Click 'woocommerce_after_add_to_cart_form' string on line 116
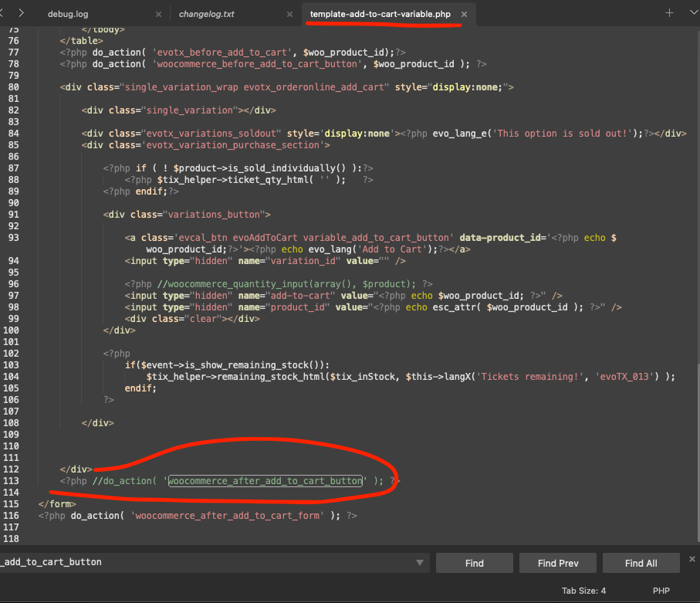Screen dimensions: 700x603 click(x=227, y=516)
